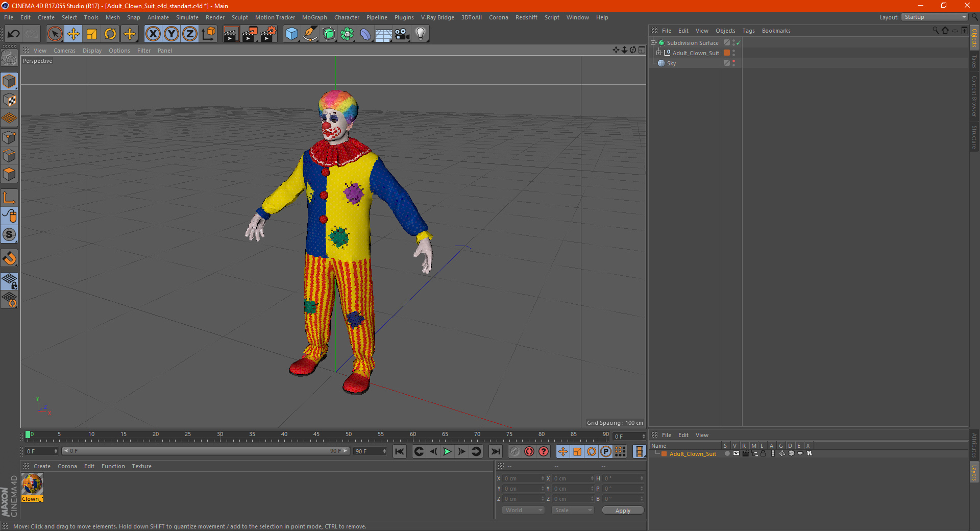Image resolution: width=980 pixels, height=531 pixels.
Task: Toggle Adult_Clown_Suit visibility dots
Action: point(734,53)
